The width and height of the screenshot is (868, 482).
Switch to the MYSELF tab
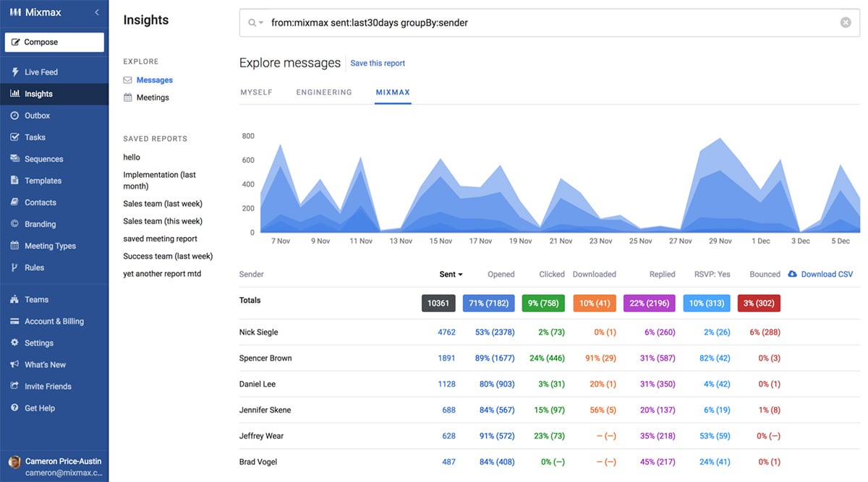(256, 92)
